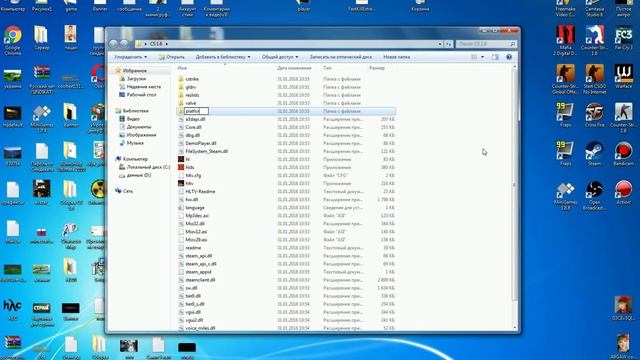Viewport: 640px width, 360px height.
Task: Click the Explorer forward navigation arrow
Action: tap(124, 44)
